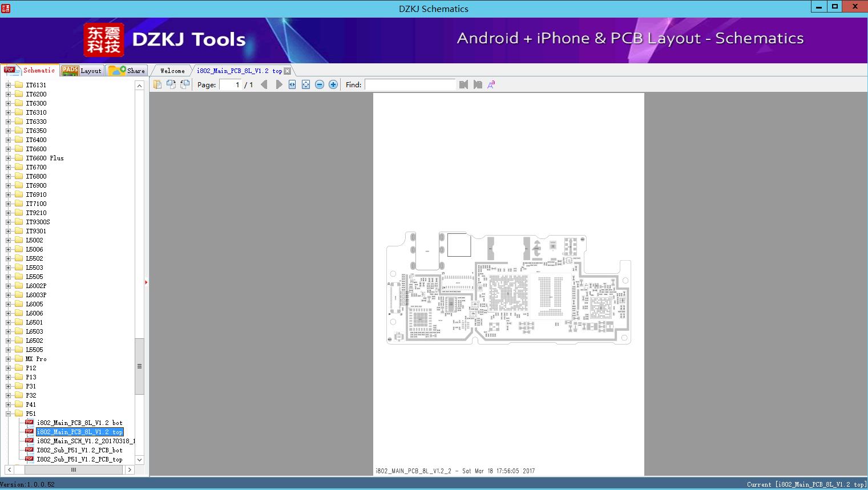Switch to the PADS Layout tab
This screenshot has height=490, width=868.
[x=82, y=70]
